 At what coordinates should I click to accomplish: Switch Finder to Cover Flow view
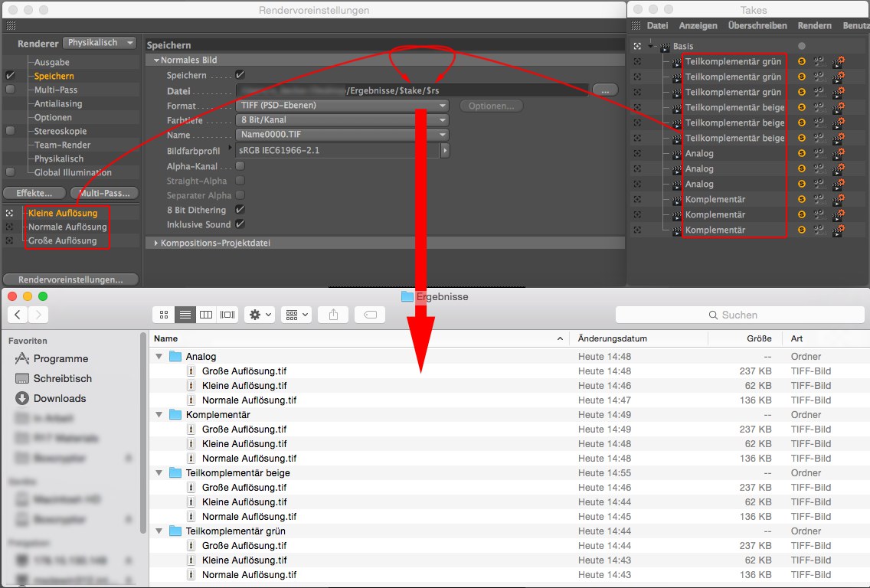pyautogui.click(x=227, y=315)
